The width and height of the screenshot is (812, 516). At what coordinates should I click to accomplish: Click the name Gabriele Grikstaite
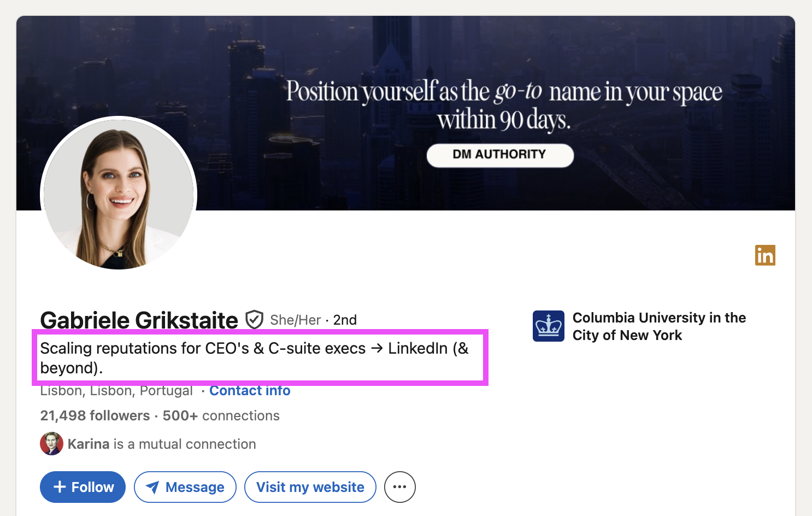point(139,320)
